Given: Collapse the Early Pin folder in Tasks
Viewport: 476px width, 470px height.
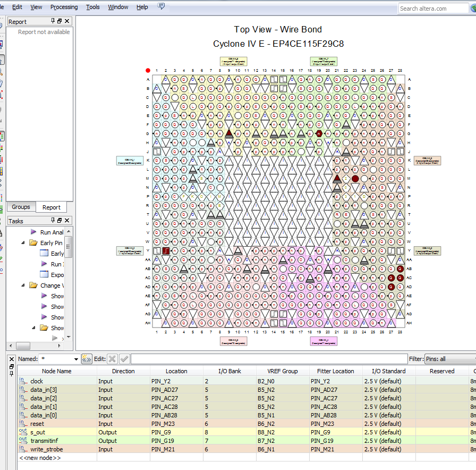Looking at the screenshot, I should coord(23,243).
